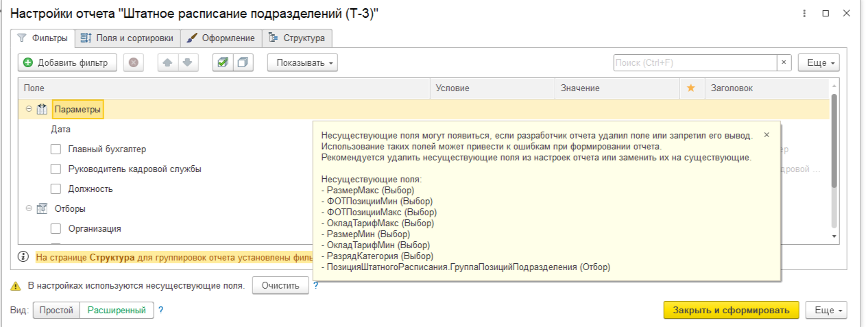
Task: Enable the Должность checkbox
Action: point(56,189)
